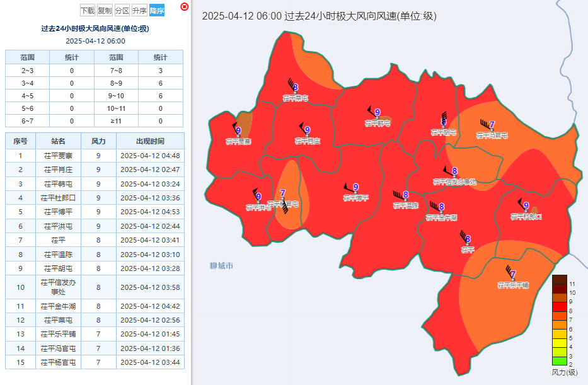Select row 7 station 茌平 in the table
The height and width of the screenshot is (385, 588).
pyautogui.click(x=58, y=240)
